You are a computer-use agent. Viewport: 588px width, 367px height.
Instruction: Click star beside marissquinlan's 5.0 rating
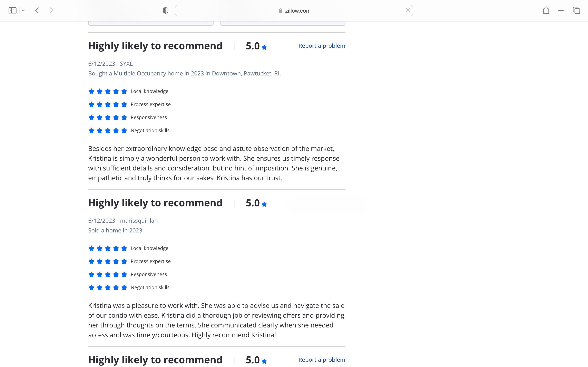[264, 204]
